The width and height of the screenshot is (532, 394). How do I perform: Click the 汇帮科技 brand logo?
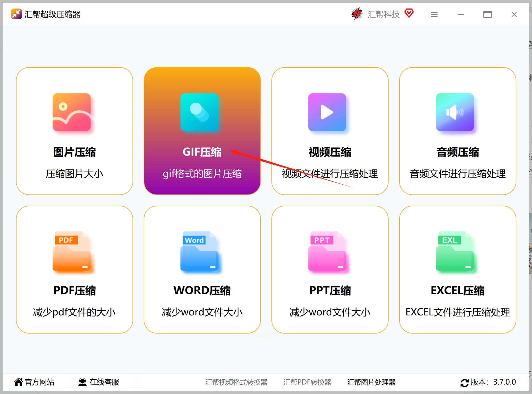pos(357,14)
